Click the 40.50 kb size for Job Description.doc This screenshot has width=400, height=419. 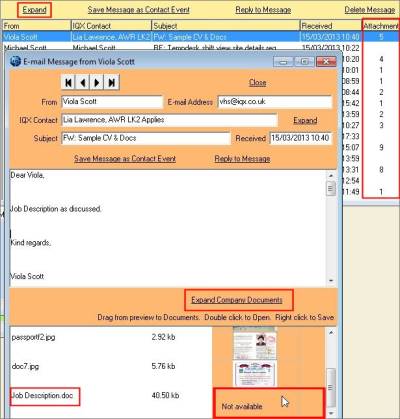coord(165,396)
